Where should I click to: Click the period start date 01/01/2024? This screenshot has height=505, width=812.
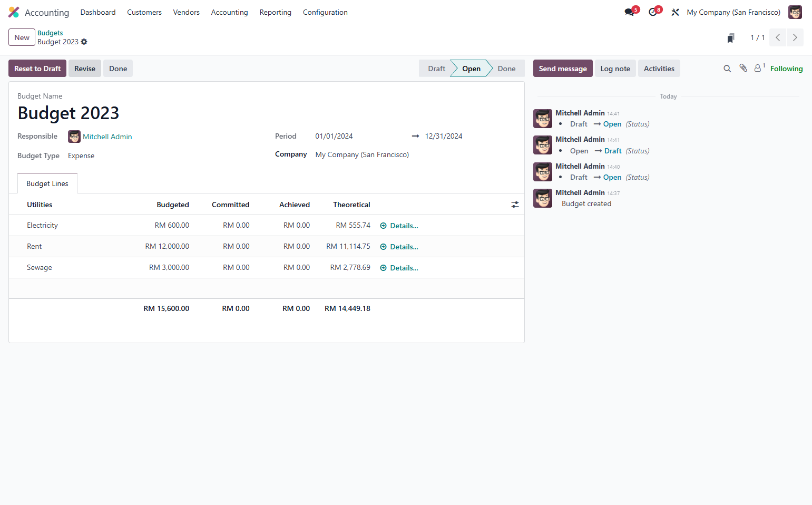click(334, 136)
